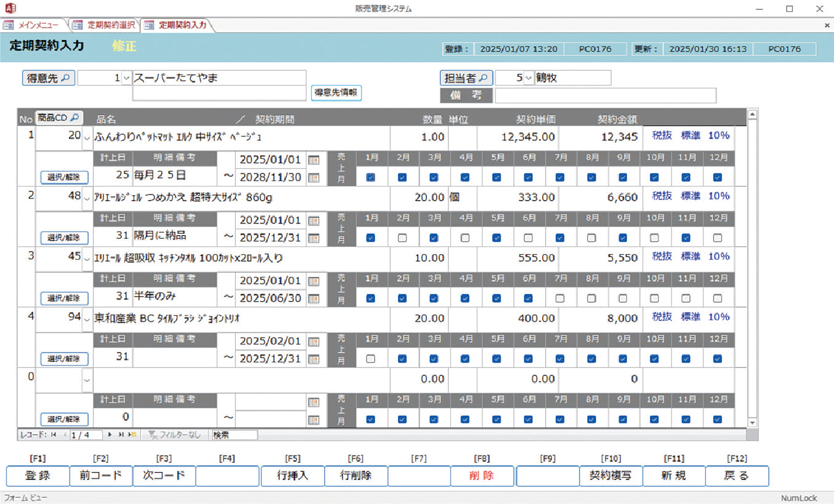Click quantity field 20.00 in row 2

(419, 198)
